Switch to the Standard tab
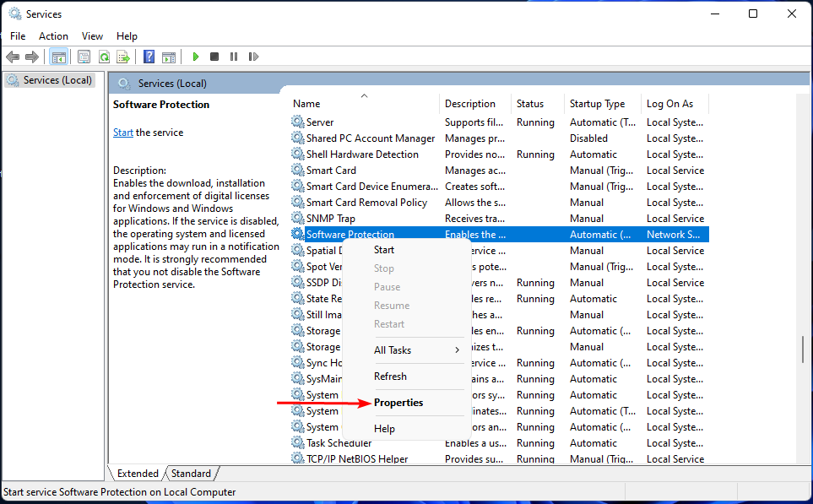Screen dimensions: 813x504 tap(192, 474)
